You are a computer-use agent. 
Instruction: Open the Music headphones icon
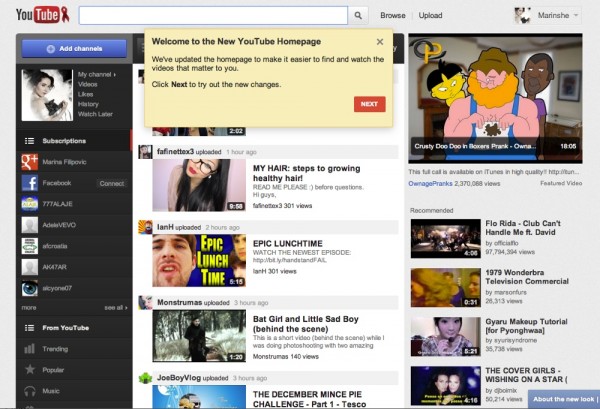tap(29, 391)
